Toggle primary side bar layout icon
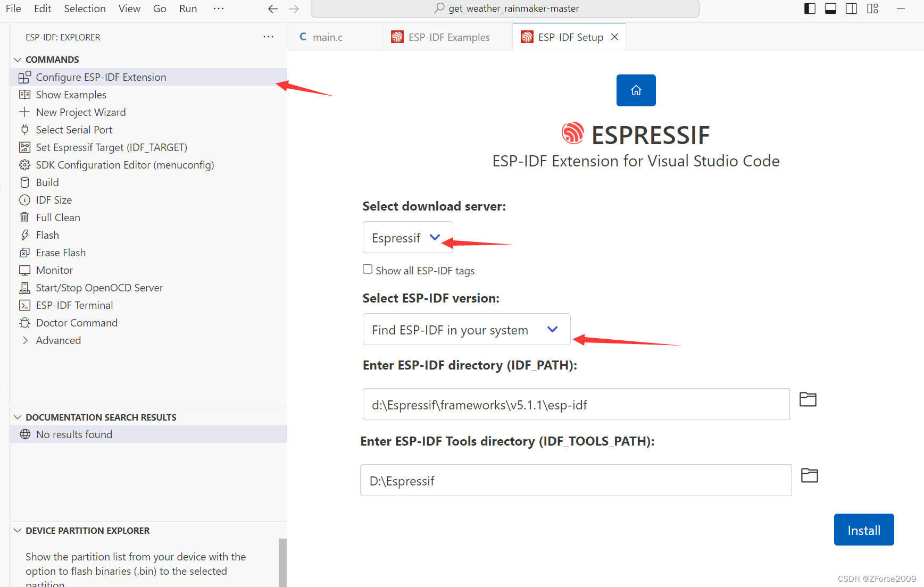924x587 pixels. point(810,9)
